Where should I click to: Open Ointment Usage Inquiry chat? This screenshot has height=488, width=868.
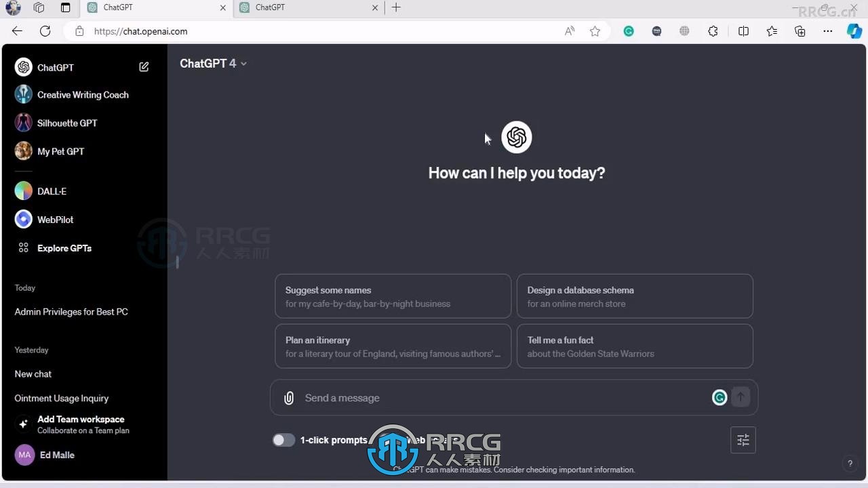(62, 399)
